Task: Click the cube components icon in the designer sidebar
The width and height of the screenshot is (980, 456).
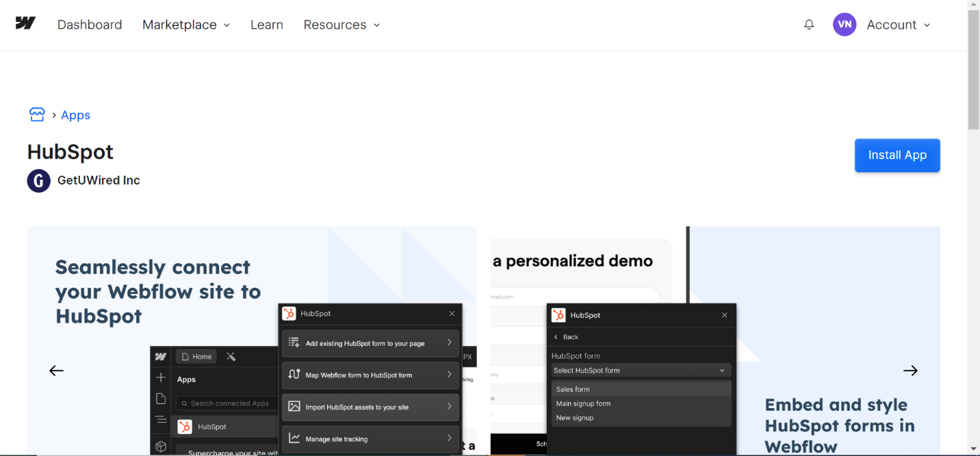Action: click(x=161, y=446)
